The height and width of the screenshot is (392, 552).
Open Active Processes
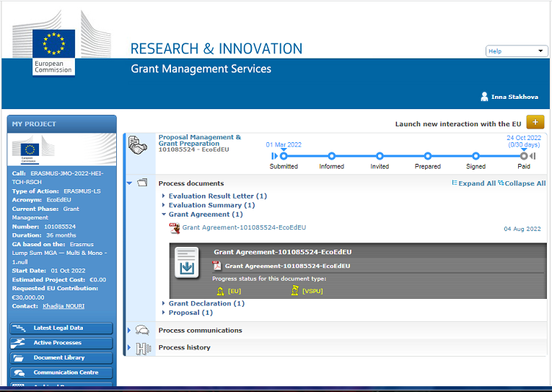click(x=61, y=343)
